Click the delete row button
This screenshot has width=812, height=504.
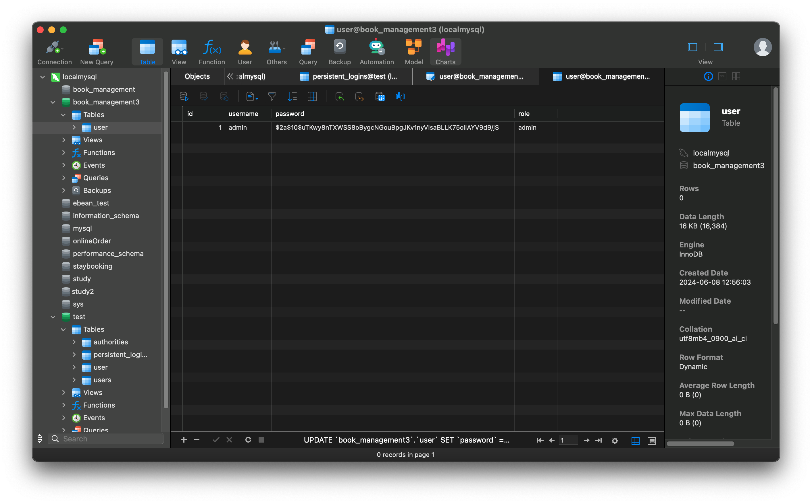pyautogui.click(x=197, y=440)
